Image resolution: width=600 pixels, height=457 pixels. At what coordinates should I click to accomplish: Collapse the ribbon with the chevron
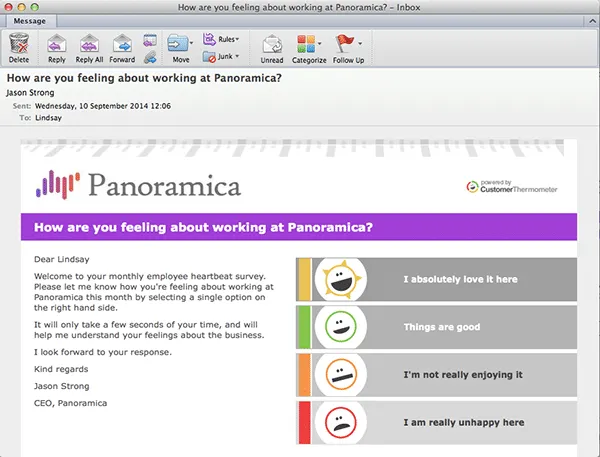(592, 21)
